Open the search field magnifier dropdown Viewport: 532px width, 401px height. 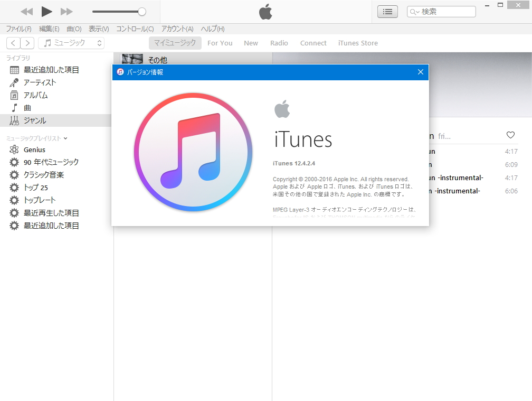[x=415, y=11]
